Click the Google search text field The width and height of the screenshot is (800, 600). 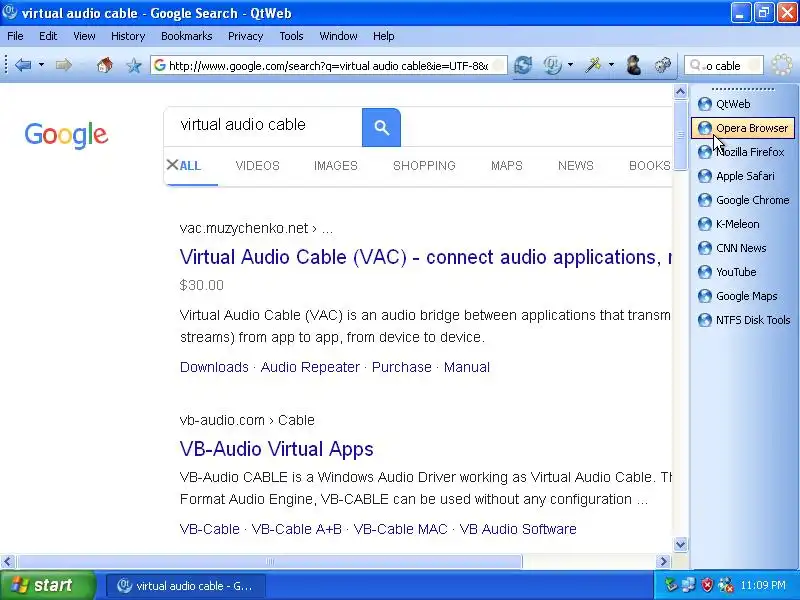point(263,127)
